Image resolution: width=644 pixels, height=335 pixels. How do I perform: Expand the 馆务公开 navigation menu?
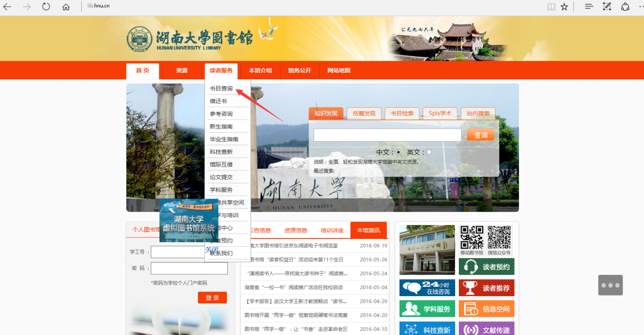(299, 71)
